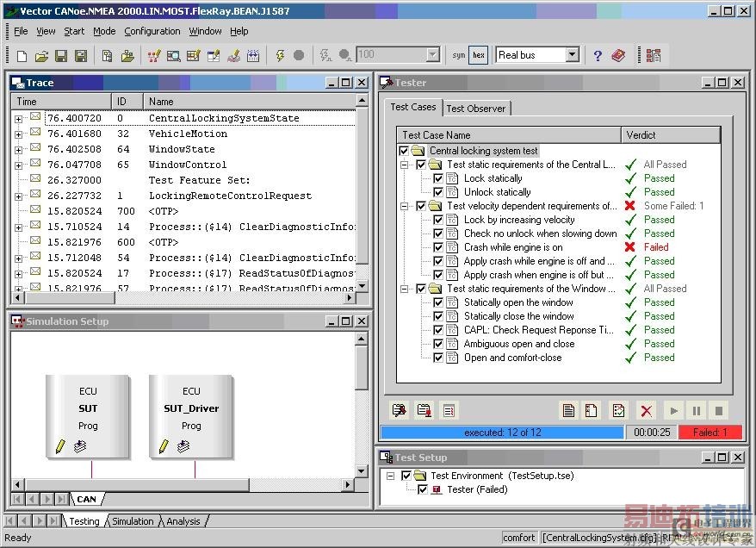The image size is (756, 548).
Task: Click the Tester document page icon
Action: click(x=568, y=410)
